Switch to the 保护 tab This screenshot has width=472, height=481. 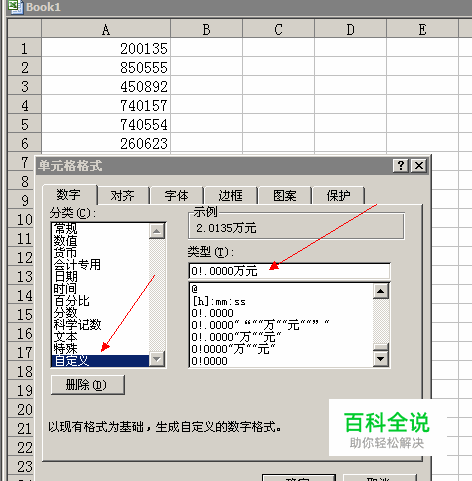pyautogui.click(x=338, y=196)
